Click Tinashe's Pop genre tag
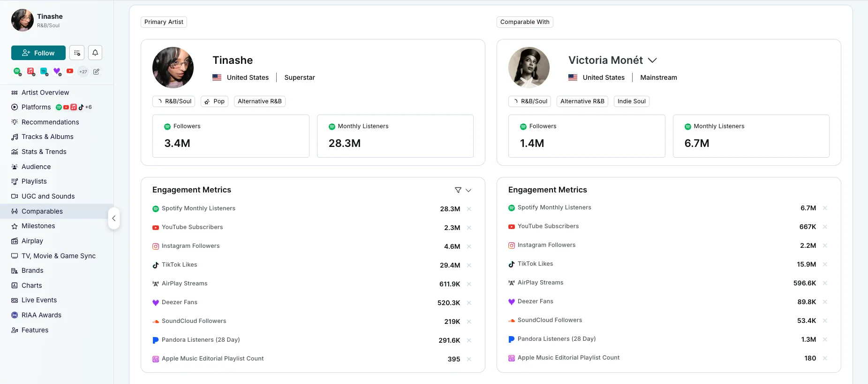The width and height of the screenshot is (868, 384). pyautogui.click(x=214, y=101)
